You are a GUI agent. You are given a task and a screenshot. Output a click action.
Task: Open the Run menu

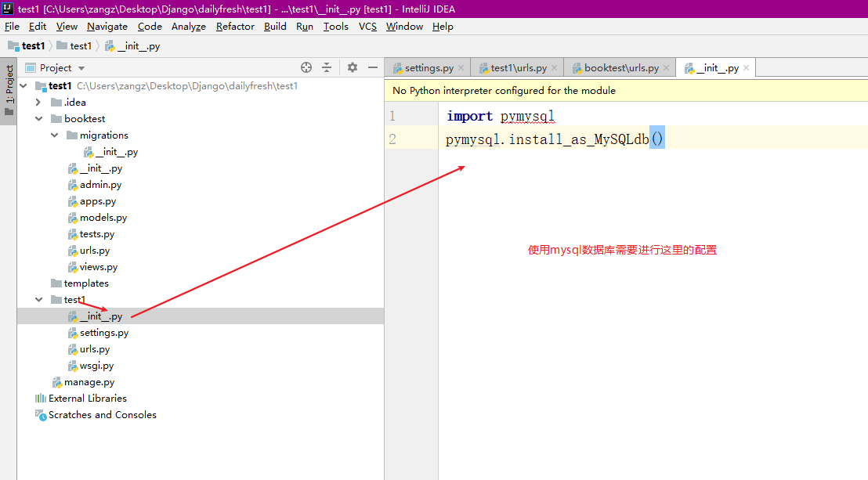click(x=305, y=27)
